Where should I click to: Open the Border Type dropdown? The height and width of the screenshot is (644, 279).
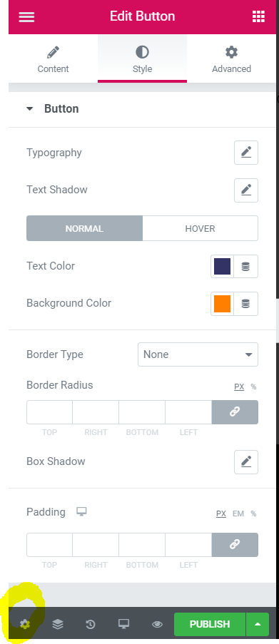coord(198,354)
